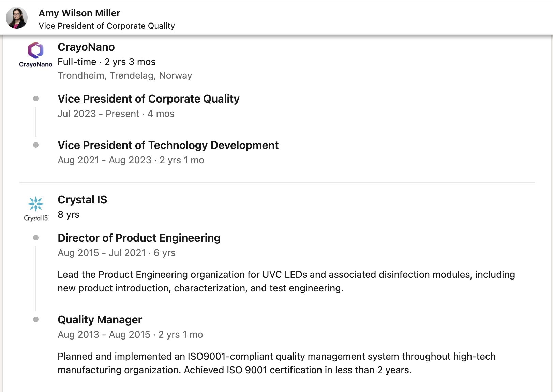This screenshot has height=392, width=553.
Task: Click the Trondheim, Trøndelag, Norway location text
Action: (x=125, y=76)
